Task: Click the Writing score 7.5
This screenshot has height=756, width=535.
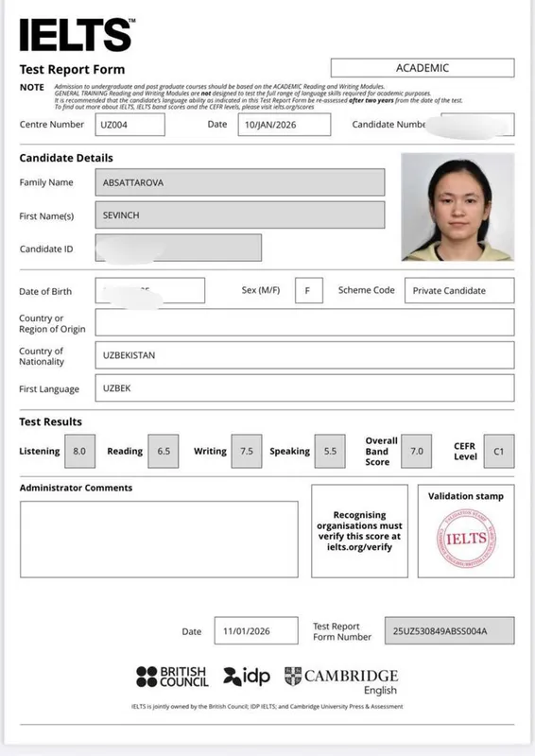Action: coord(247,452)
